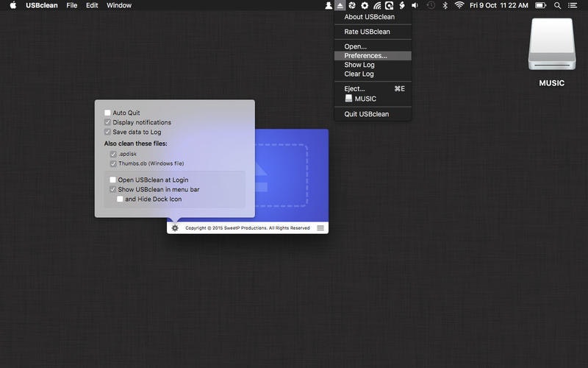
Task: Click the dashed drop zone in USBclean window
Action: (282, 175)
